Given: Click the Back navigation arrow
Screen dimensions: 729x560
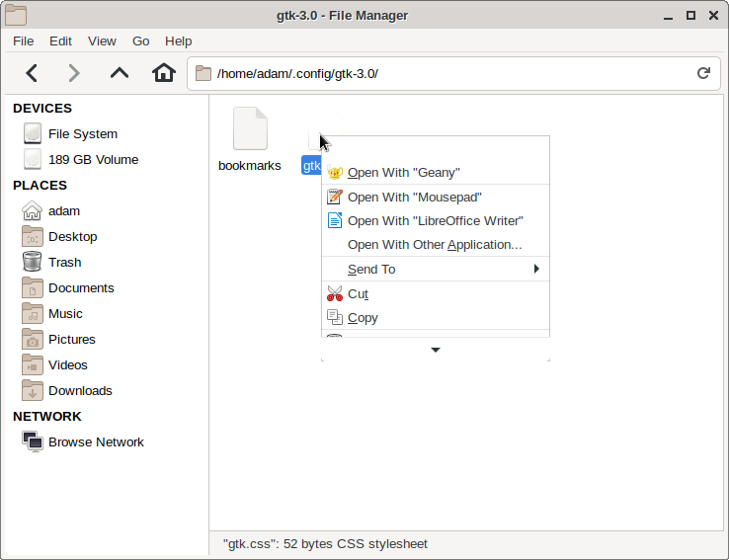Looking at the screenshot, I should point(32,73).
